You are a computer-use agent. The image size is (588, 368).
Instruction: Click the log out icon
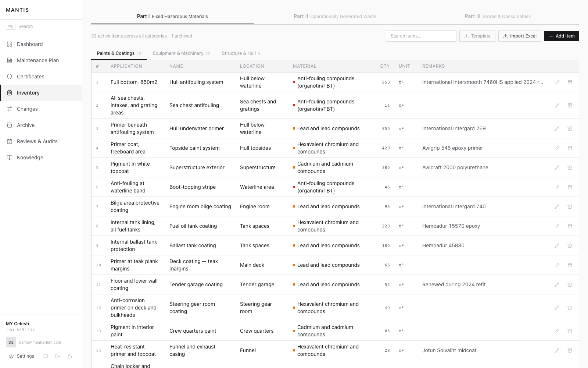[58, 356]
